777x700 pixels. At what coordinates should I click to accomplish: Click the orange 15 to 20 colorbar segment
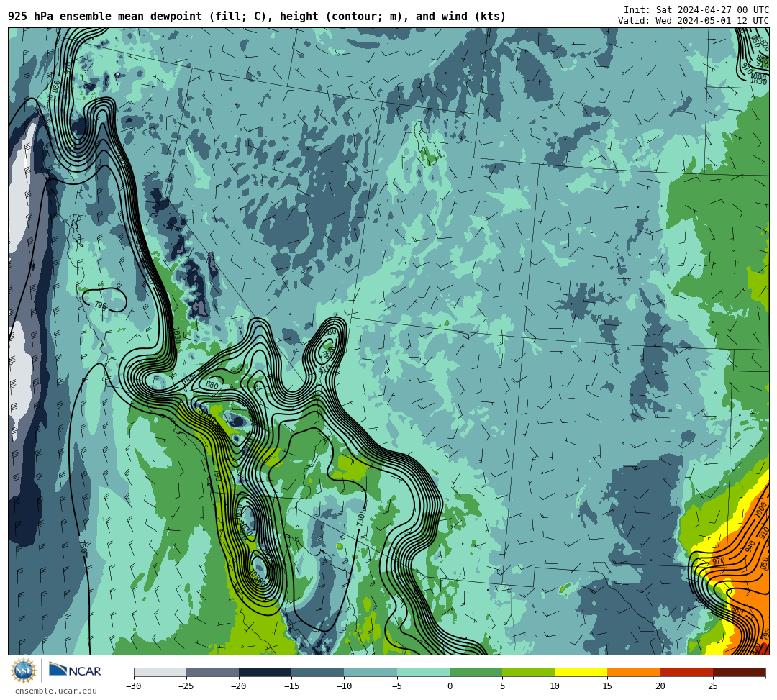click(634, 672)
